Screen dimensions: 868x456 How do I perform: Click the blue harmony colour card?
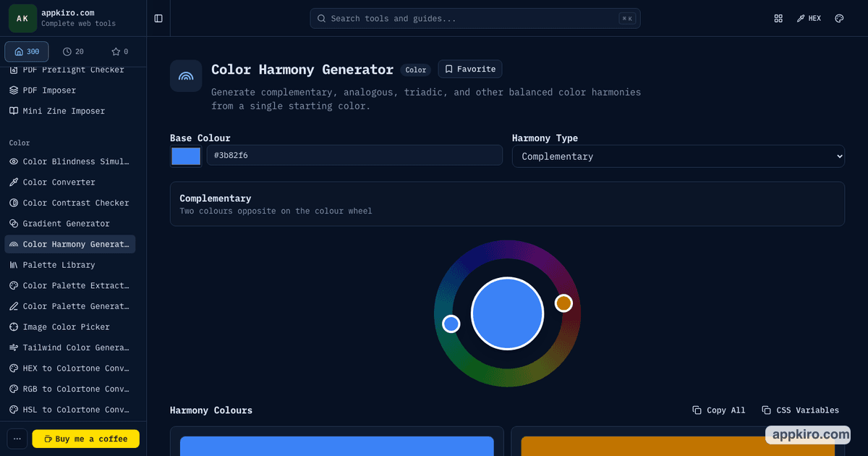pyautogui.click(x=337, y=442)
